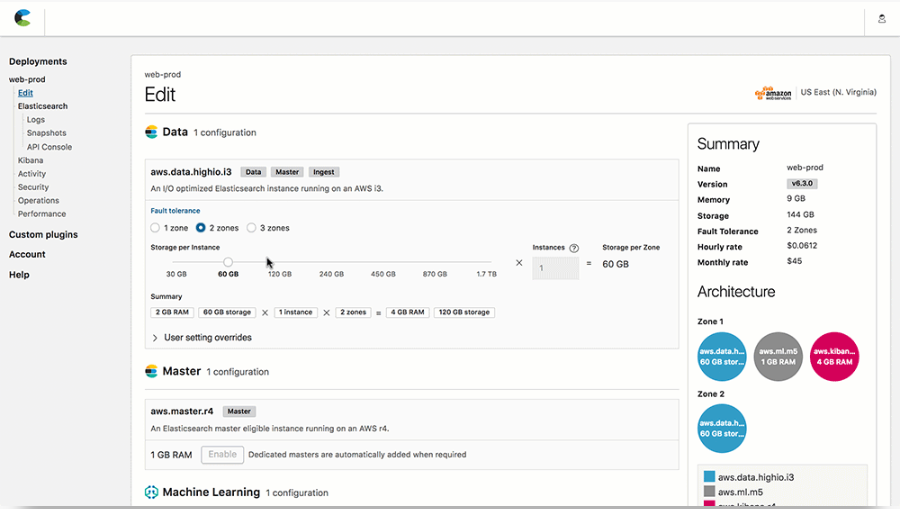Viewport: 900px width, 509px height.
Task: Go to Account page
Action: (x=27, y=254)
